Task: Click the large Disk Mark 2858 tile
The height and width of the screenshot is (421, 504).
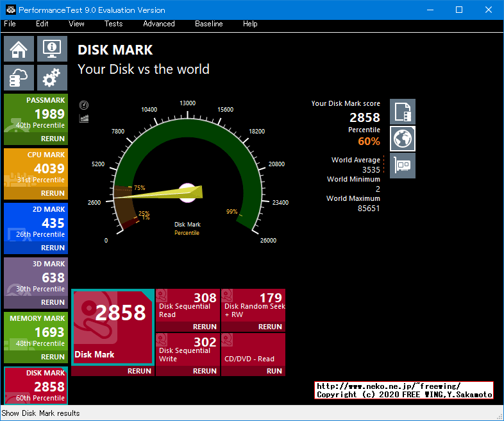Action: tap(113, 327)
